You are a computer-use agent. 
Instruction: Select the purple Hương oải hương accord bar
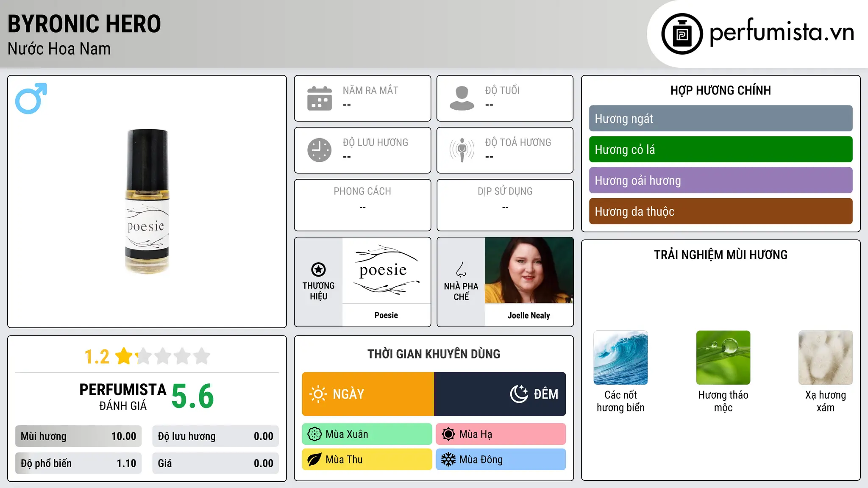point(721,180)
